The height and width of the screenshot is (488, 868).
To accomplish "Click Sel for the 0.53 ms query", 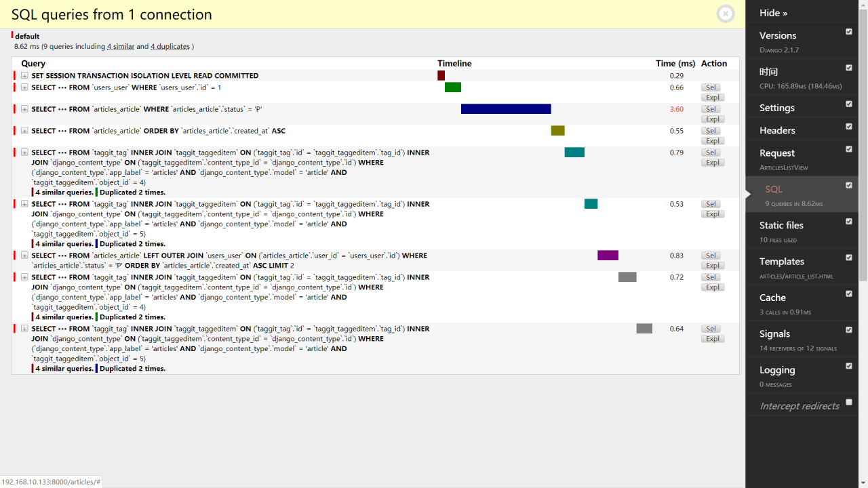I will pos(711,204).
